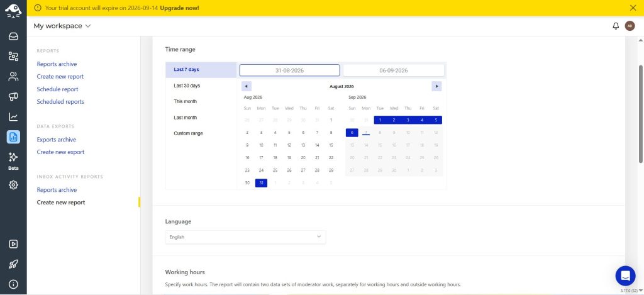Expand the My workspace dropdown

click(x=62, y=26)
